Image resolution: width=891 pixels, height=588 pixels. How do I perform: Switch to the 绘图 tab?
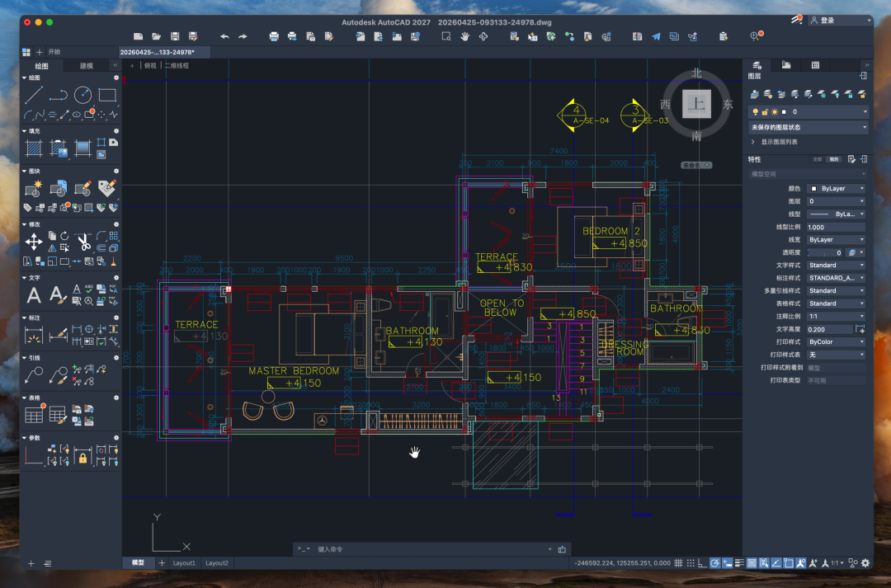[x=41, y=66]
